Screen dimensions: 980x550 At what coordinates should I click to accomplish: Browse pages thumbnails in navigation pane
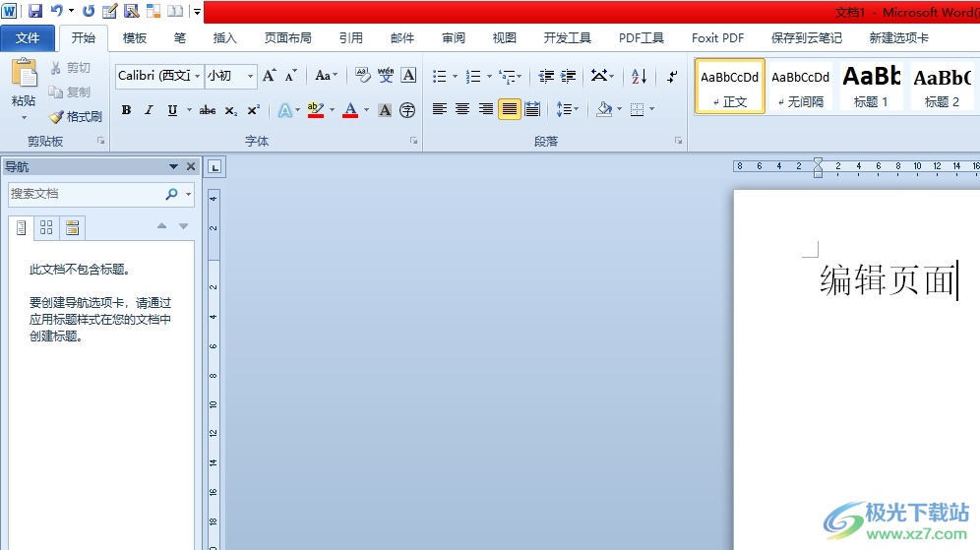tap(46, 227)
